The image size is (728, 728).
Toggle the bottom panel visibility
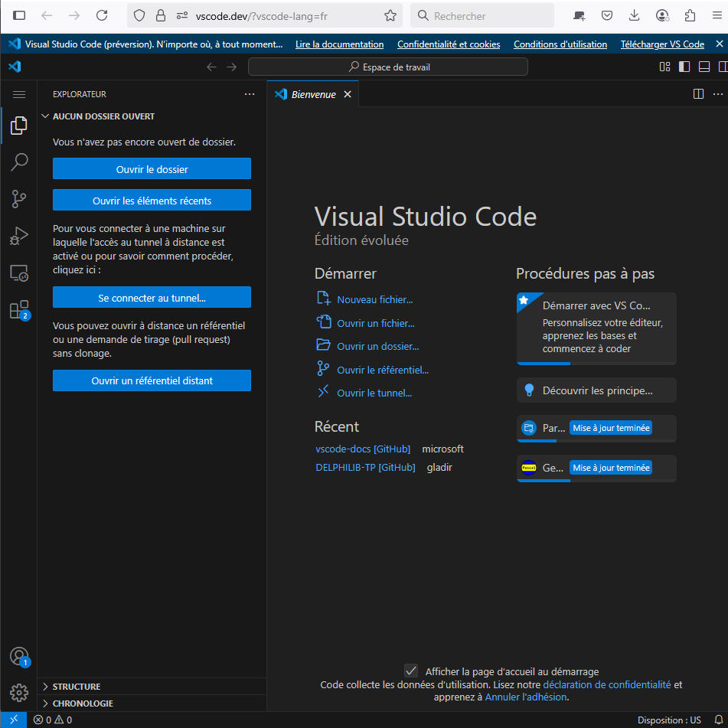703,67
